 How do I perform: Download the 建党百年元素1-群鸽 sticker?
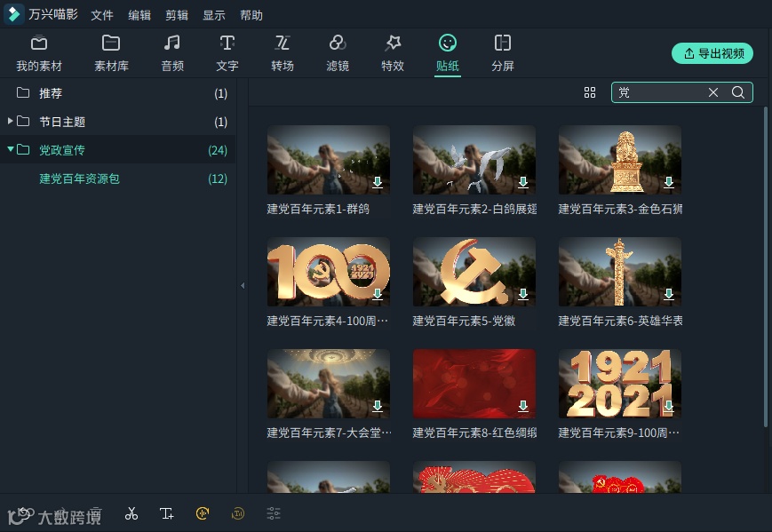pyautogui.click(x=377, y=183)
